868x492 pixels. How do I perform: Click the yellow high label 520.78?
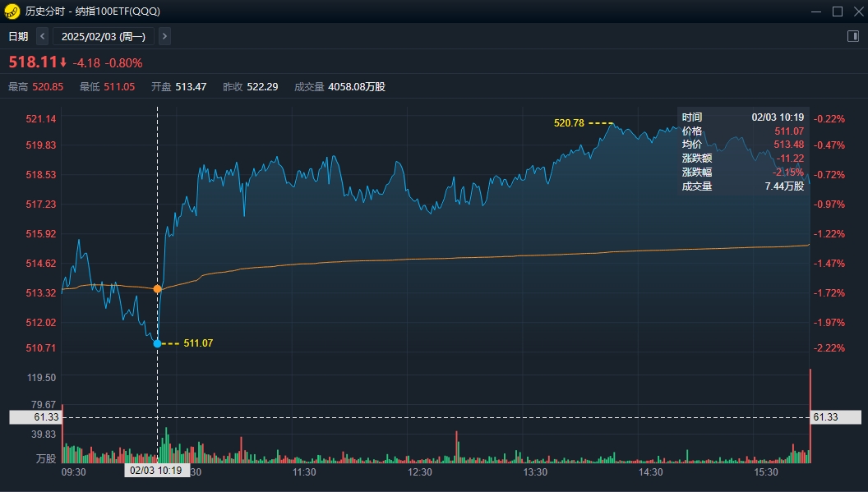[x=569, y=123]
